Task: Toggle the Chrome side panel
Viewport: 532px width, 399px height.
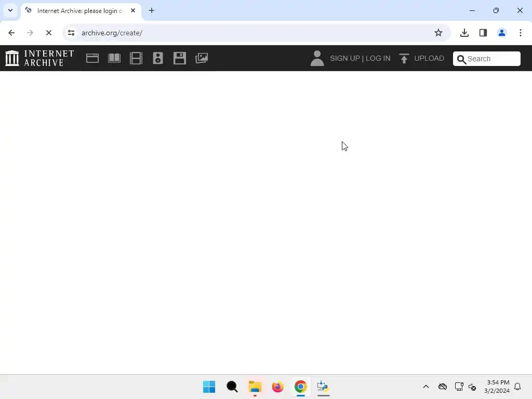Action: 483,33
